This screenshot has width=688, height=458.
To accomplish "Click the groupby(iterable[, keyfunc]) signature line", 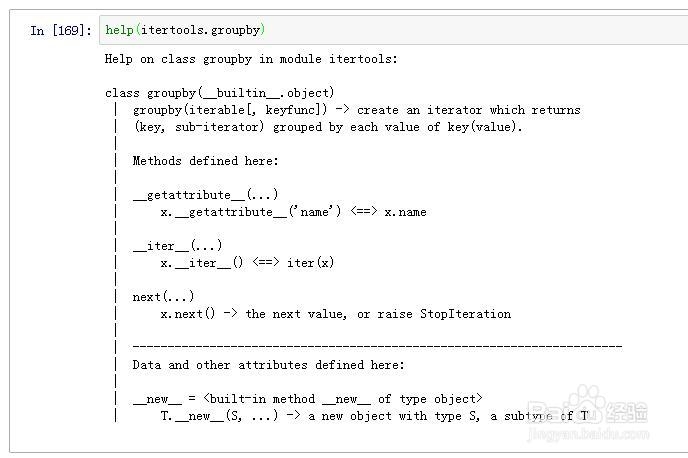I will [x=356, y=110].
